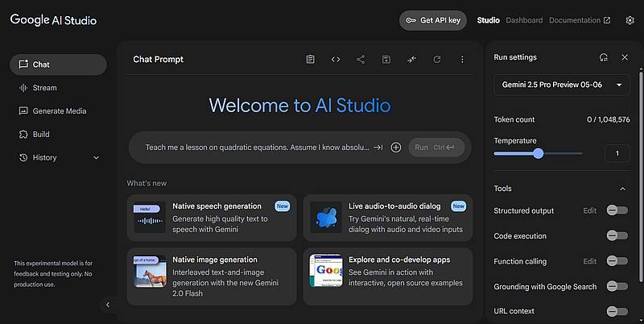Viewport: 644px width, 324px height.
Task: Collapse the left sidebar with arrow
Action: pos(108,305)
